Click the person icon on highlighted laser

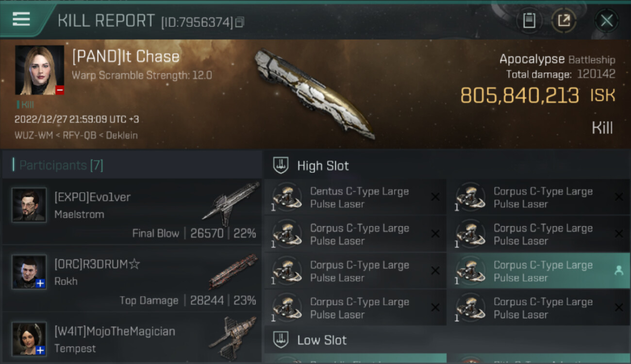[618, 271]
